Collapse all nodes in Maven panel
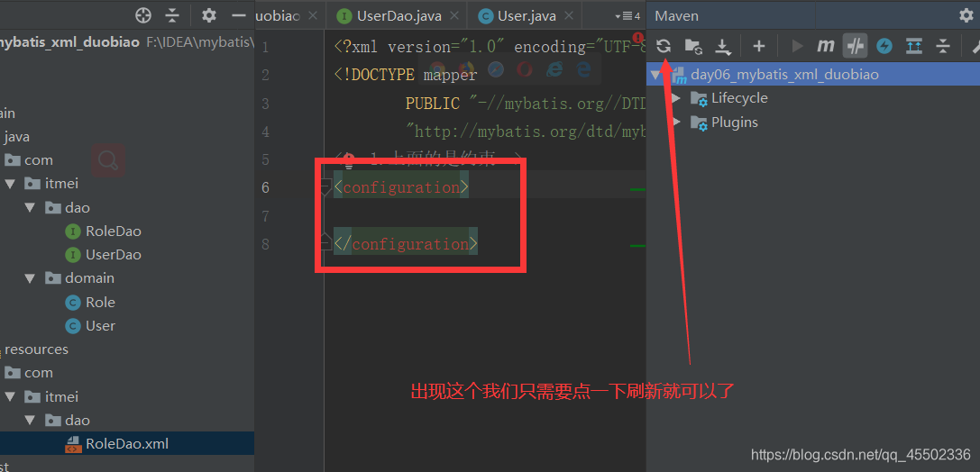 coord(942,46)
